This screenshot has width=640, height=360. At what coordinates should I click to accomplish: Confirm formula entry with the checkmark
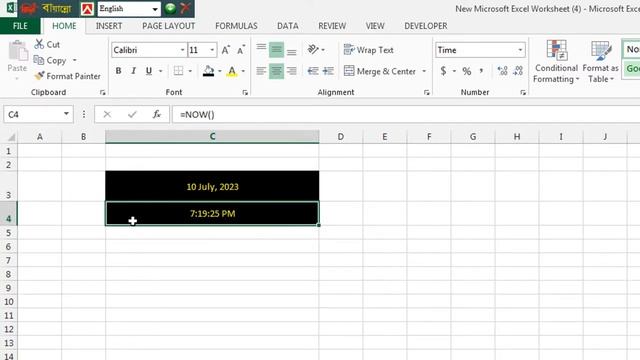pyautogui.click(x=132, y=114)
